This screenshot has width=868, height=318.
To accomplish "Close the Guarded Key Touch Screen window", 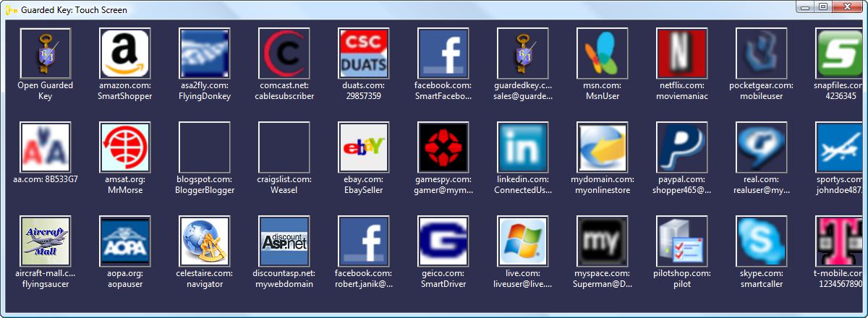I will [x=848, y=7].
